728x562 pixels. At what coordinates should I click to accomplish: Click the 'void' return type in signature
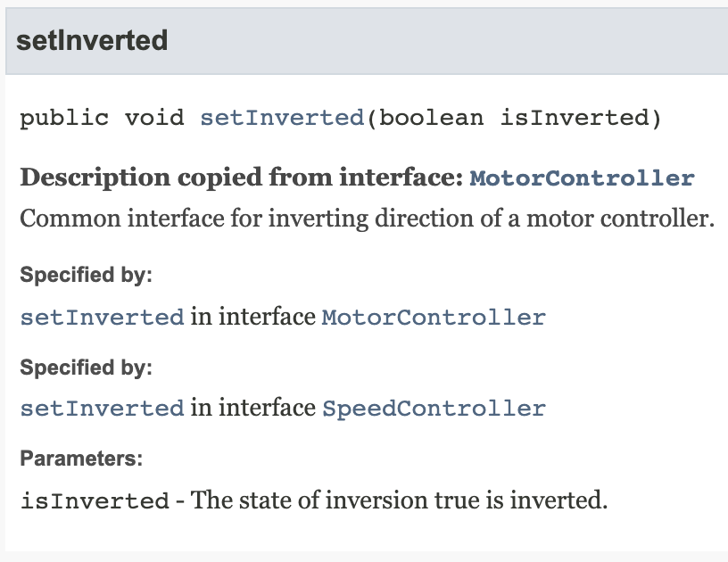click(154, 118)
